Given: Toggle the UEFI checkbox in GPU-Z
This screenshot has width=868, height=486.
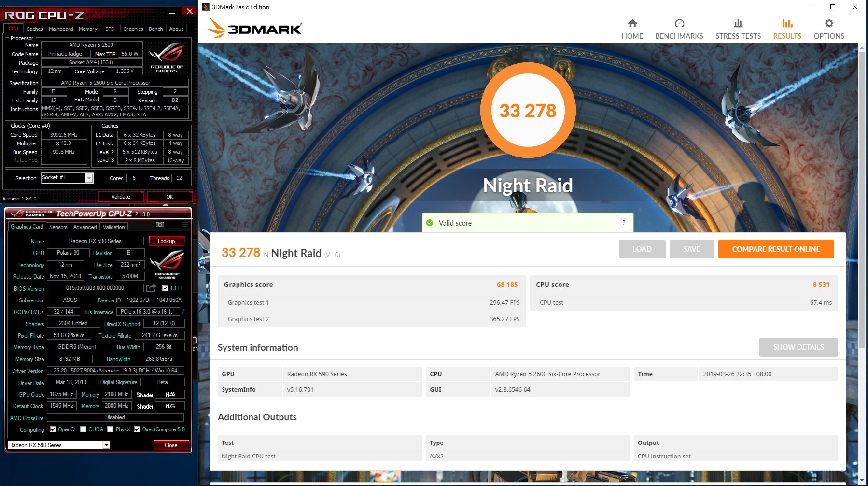Looking at the screenshot, I should tap(166, 288).
